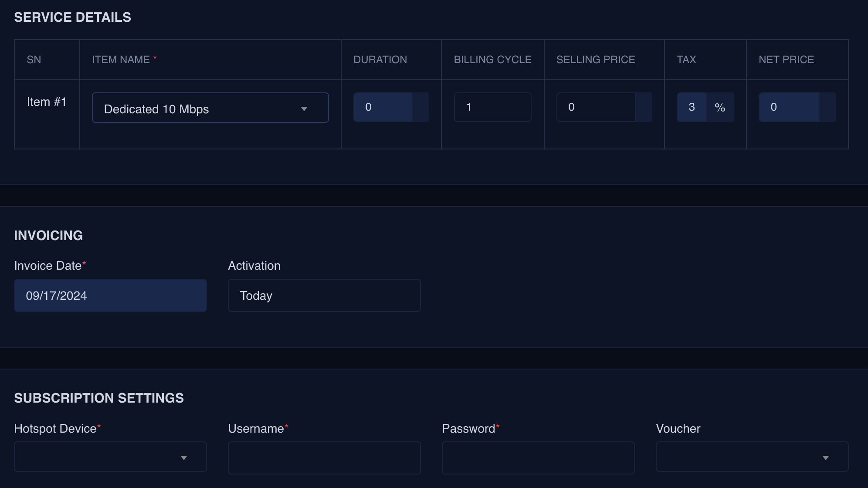The image size is (868, 488).
Task: Click inside the Password field
Action: pos(538,458)
